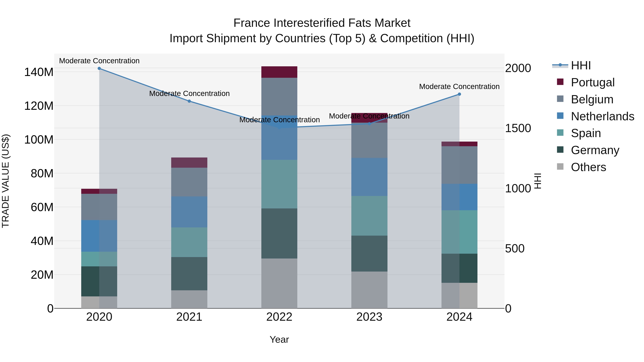Screen dimensions: 644x362
Task: Click the 2021 Portugal bar segment
Action: pos(189,163)
